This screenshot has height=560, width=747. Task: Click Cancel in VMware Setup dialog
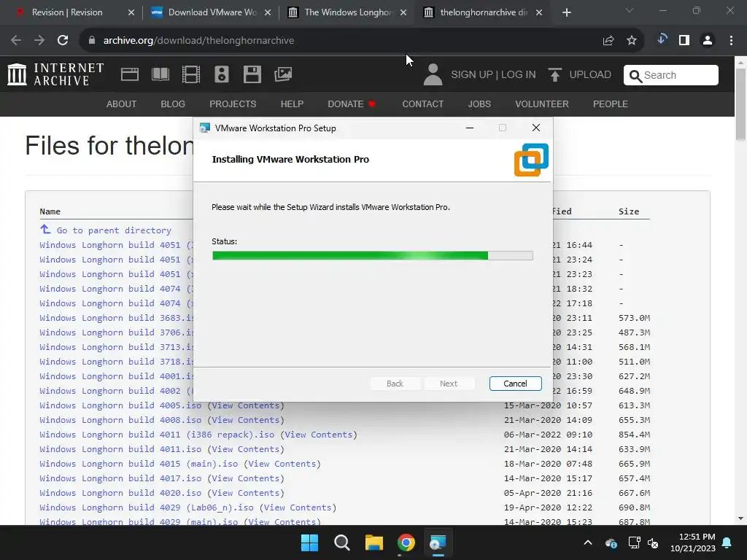click(515, 384)
